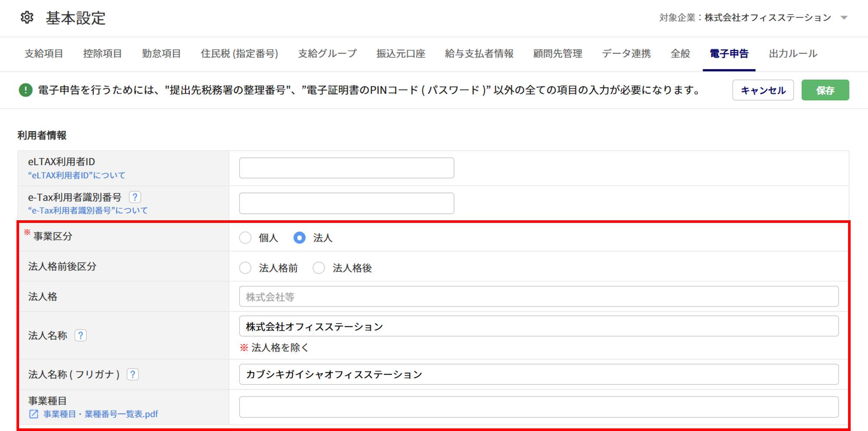Click the 基本設定 page title
Screen dimensions: 868x431
point(76,18)
